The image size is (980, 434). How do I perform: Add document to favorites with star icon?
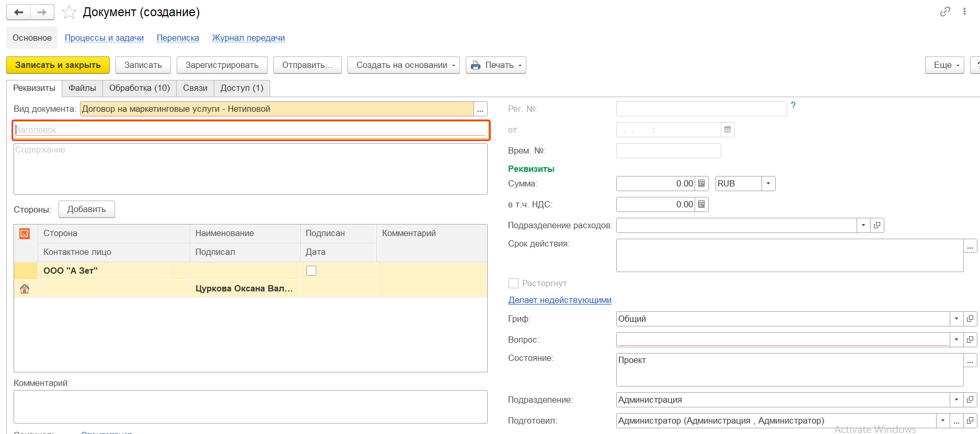[x=69, y=12]
